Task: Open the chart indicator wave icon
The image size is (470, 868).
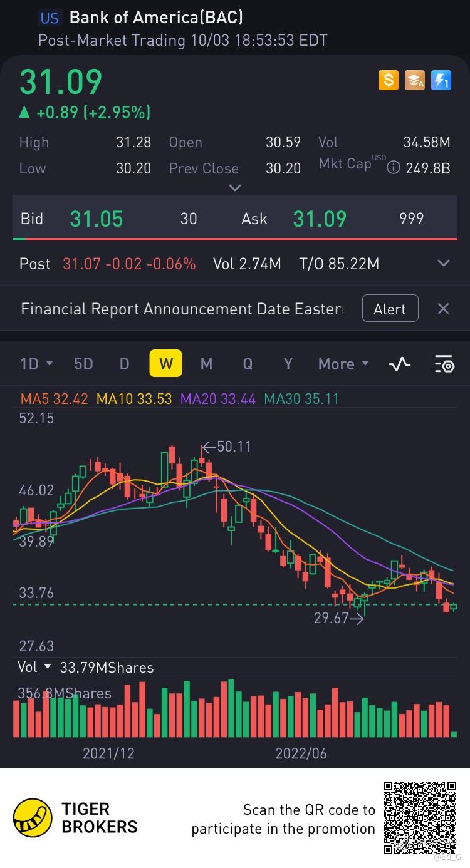Action: coord(400,364)
